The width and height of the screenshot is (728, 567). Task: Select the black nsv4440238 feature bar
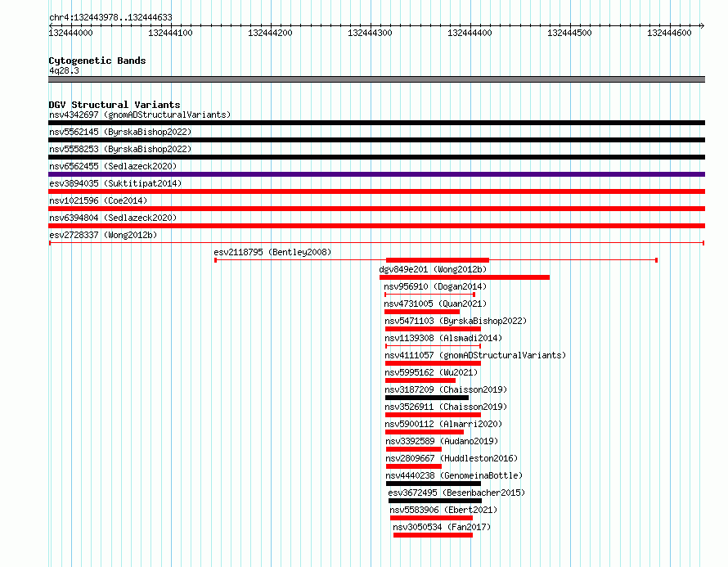click(434, 484)
